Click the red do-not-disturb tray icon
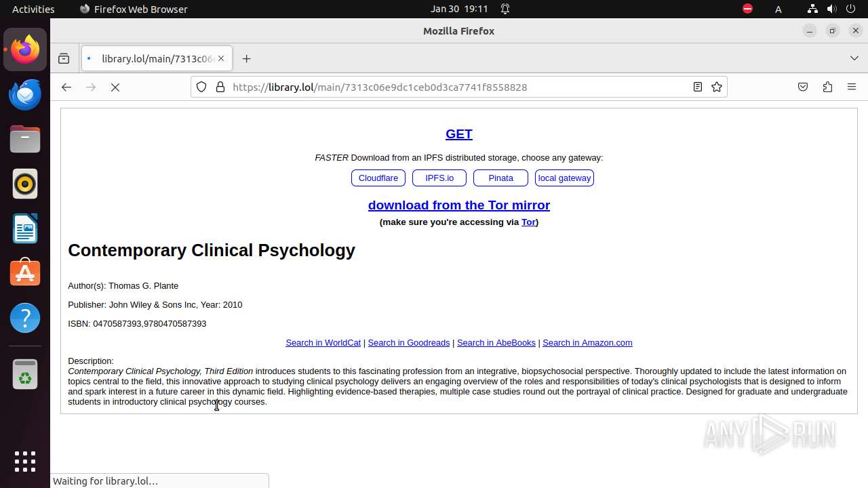 [747, 9]
